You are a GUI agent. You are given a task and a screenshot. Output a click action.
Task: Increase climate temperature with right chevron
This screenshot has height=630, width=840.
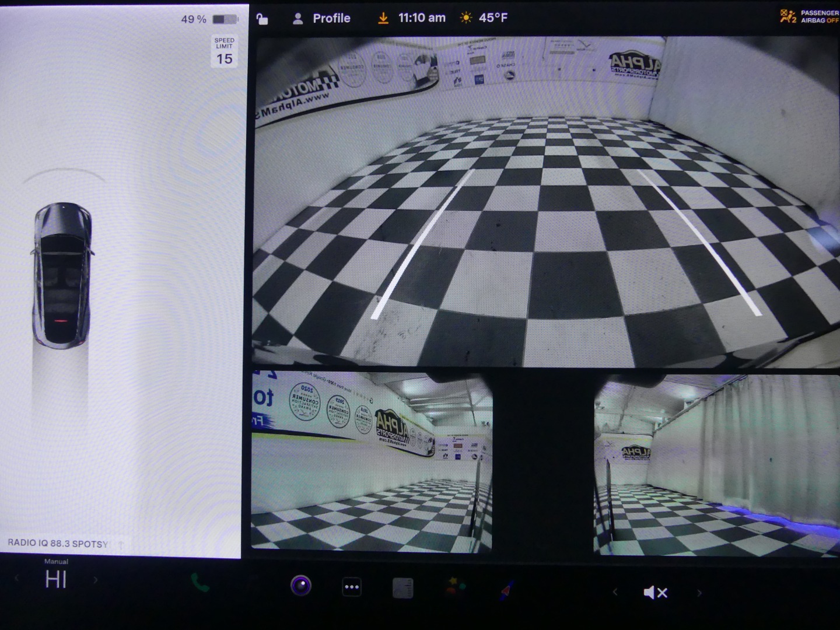[x=96, y=580]
